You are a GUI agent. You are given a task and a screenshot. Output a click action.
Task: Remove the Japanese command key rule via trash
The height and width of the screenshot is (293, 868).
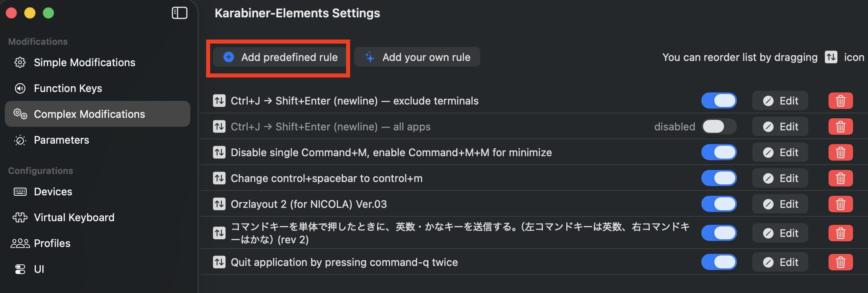(x=840, y=233)
